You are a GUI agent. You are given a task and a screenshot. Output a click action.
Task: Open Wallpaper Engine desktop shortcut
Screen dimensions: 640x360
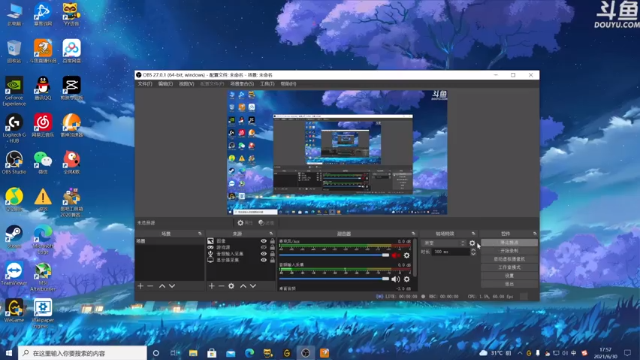[43, 313]
